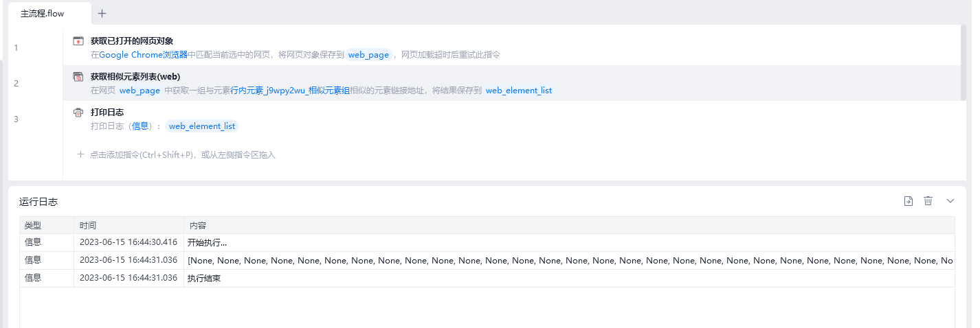Select the web_element_list chip in 打印日志 step
The image size is (980, 328).
202,126
